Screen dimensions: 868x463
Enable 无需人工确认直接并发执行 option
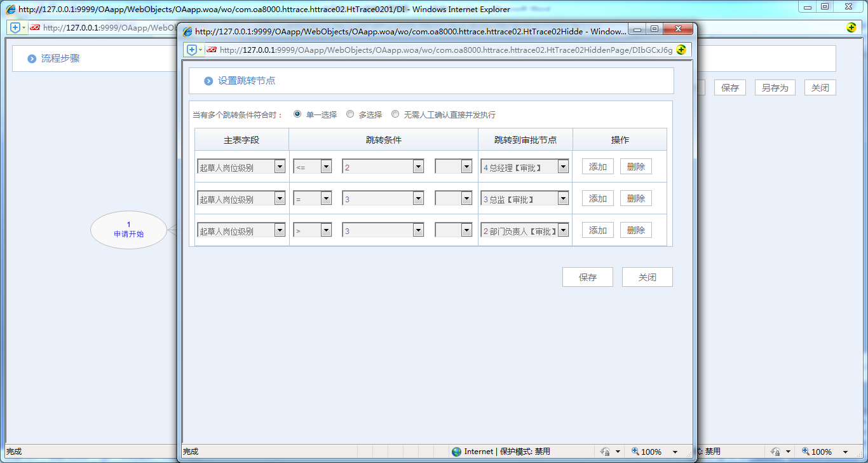pyautogui.click(x=395, y=114)
